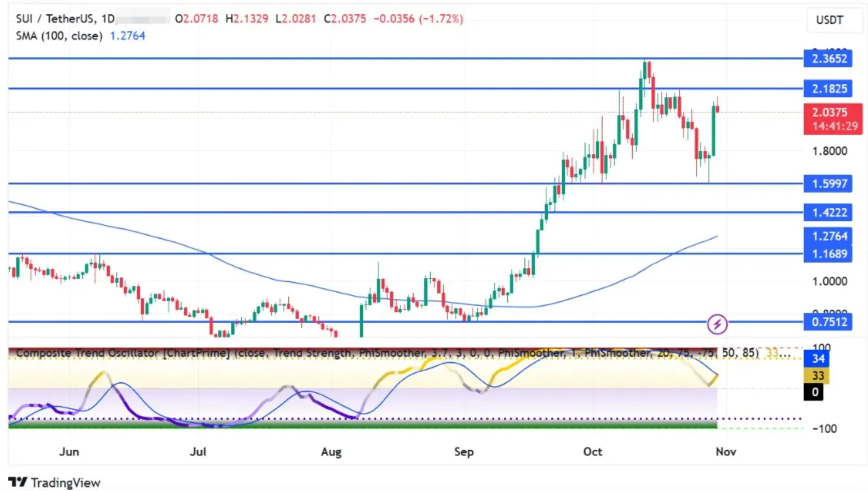Select the SMA (100, close) indicator legend

[59, 36]
